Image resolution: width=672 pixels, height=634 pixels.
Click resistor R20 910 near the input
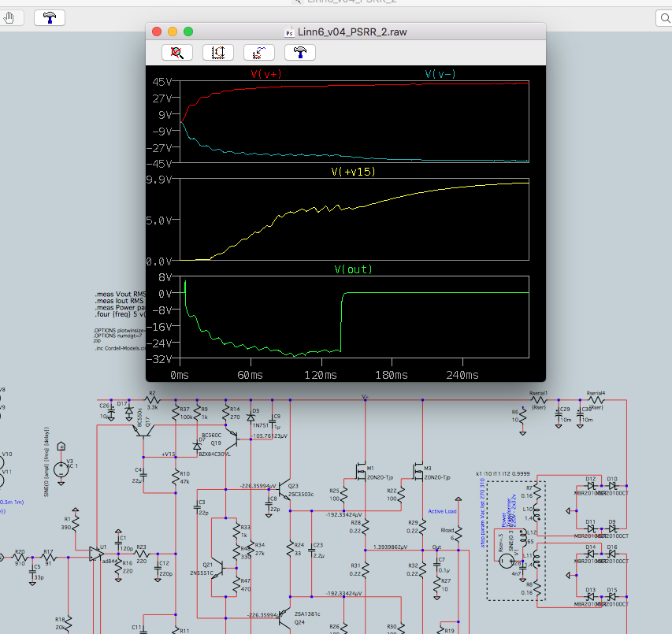point(20,558)
